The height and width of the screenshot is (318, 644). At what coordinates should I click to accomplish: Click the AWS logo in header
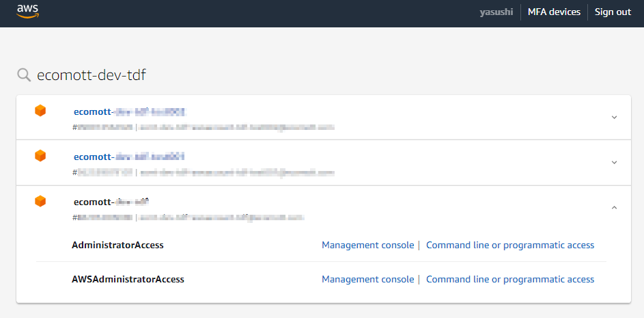27,11
